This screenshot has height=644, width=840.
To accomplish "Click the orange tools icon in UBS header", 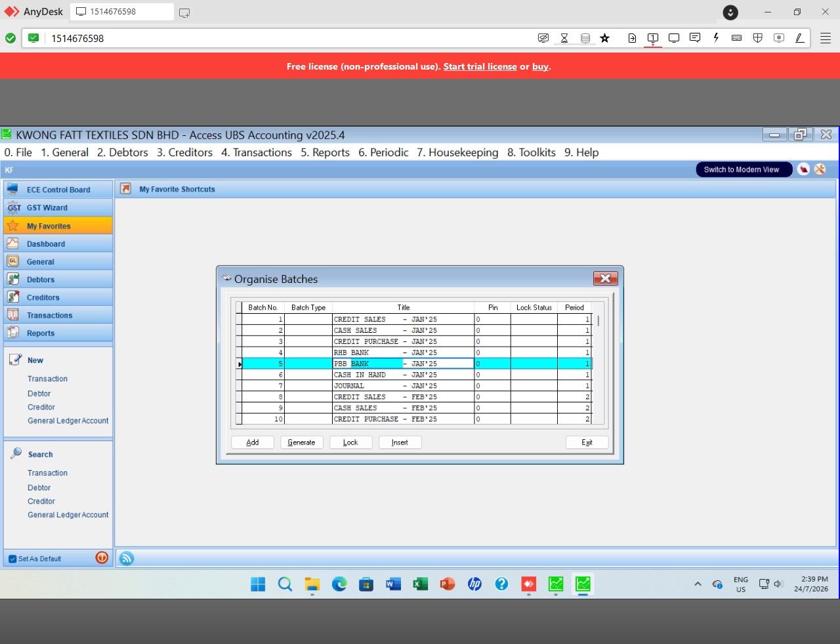I will tap(820, 169).
